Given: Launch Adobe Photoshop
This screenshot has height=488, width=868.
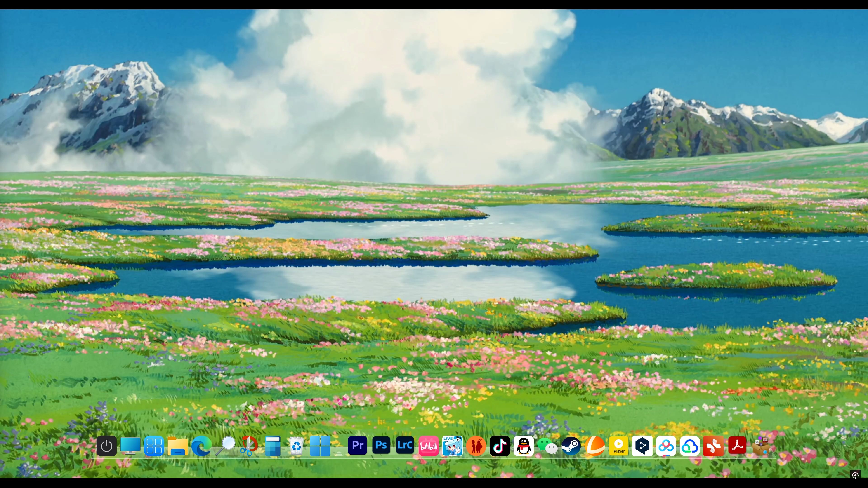Looking at the screenshot, I should click(x=381, y=446).
